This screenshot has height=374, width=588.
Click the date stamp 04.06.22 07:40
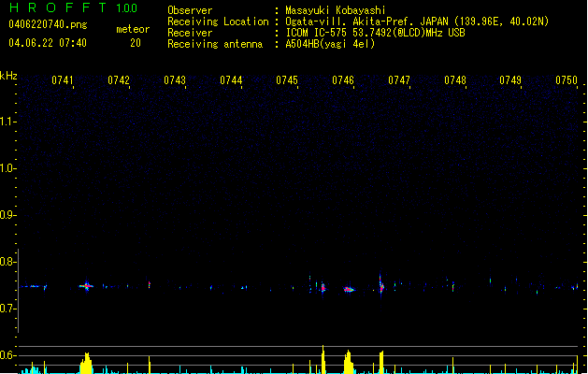pos(48,43)
